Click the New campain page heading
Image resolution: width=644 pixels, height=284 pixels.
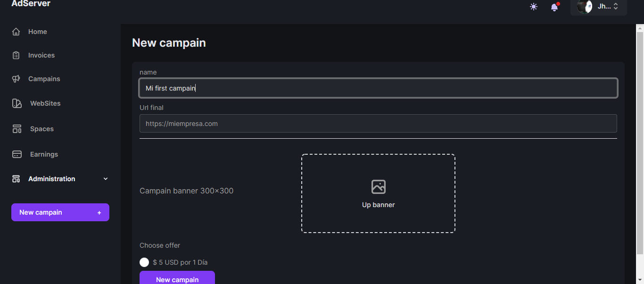[169, 43]
